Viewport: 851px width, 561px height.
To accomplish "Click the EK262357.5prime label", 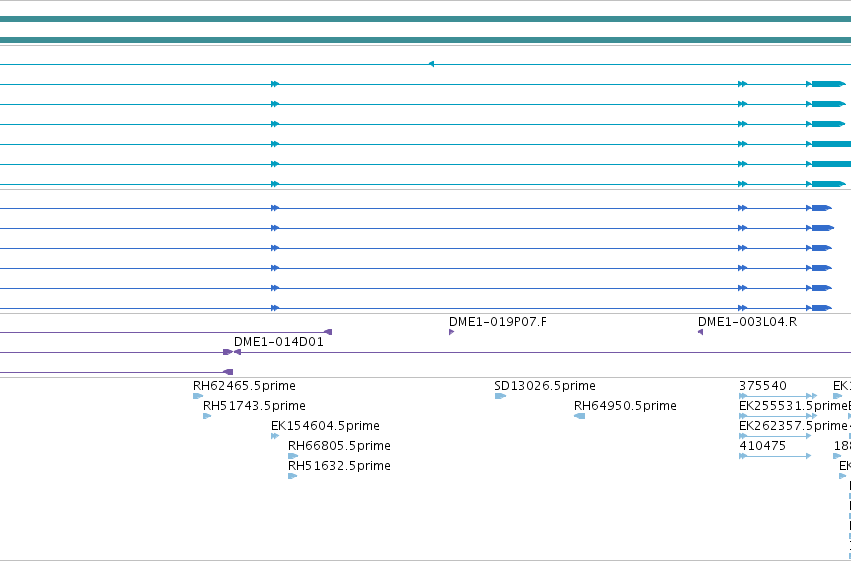I will coord(793,426).
